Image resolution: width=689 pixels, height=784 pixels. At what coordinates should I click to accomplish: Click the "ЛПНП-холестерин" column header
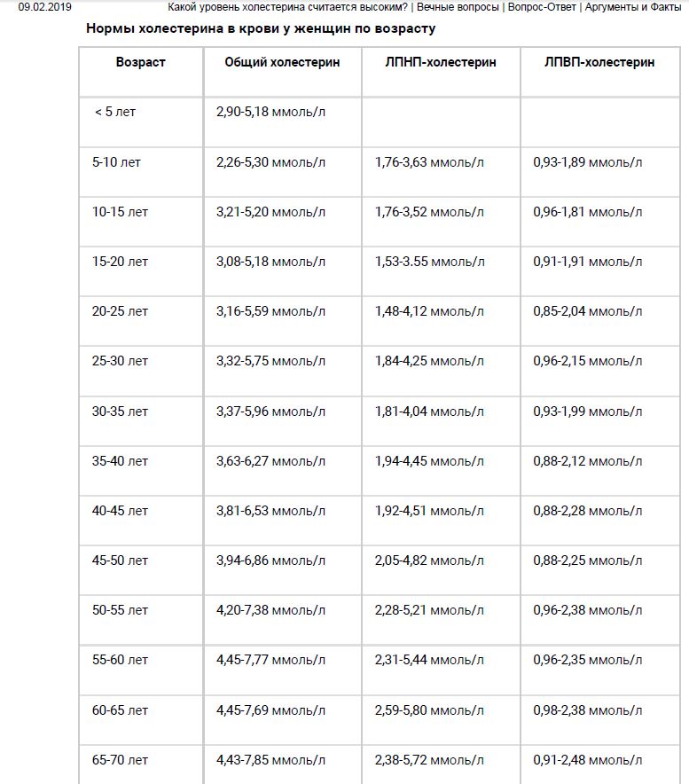click(x=441, y=63)
